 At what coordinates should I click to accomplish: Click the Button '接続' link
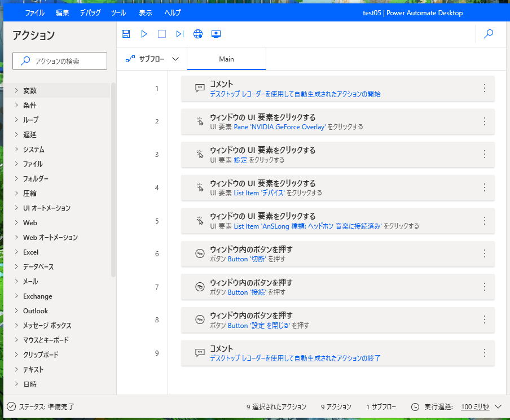(x=247, y=292)
